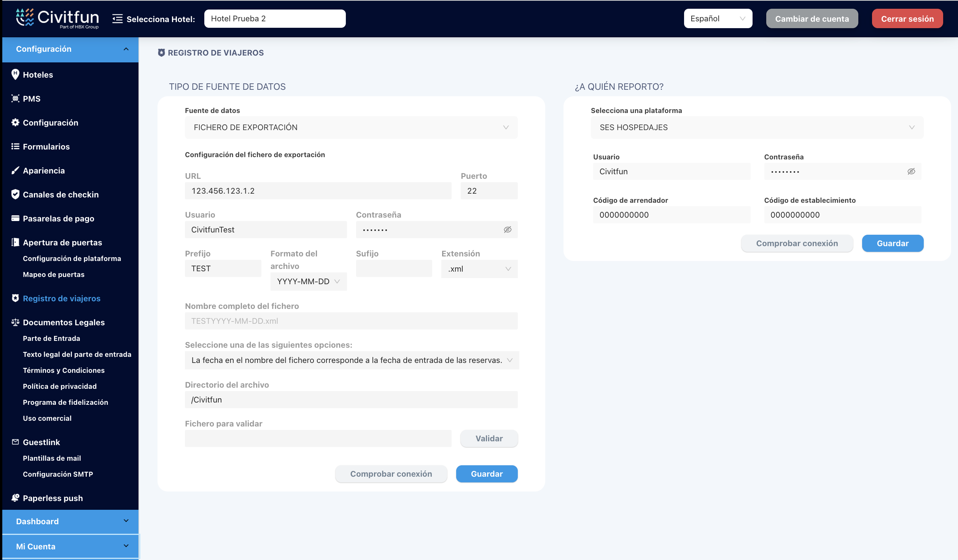This screenshot has height=560, width=958.
Task: Click the Directorio del archivo field
Action: pyautogui.click(x=351, y=400)
